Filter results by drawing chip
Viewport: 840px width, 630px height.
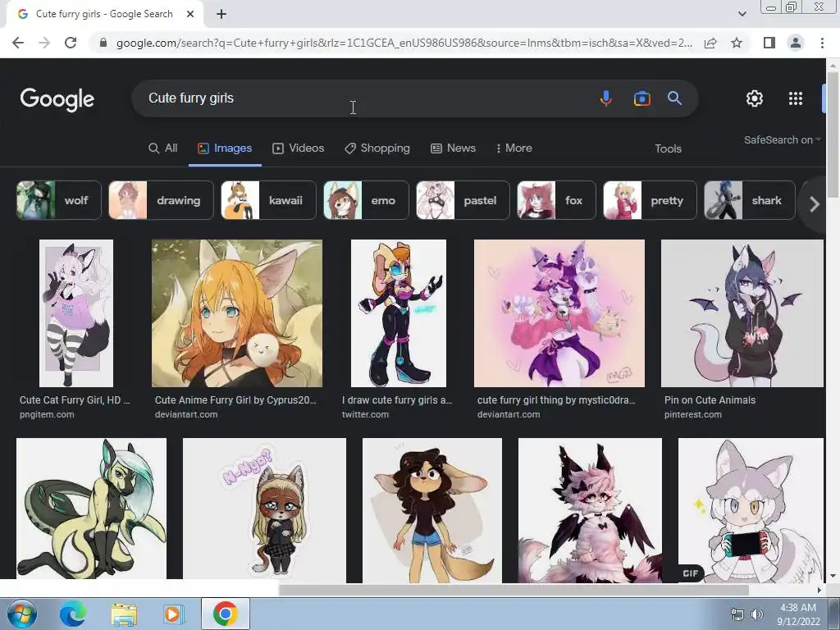[x=161, y=200]
